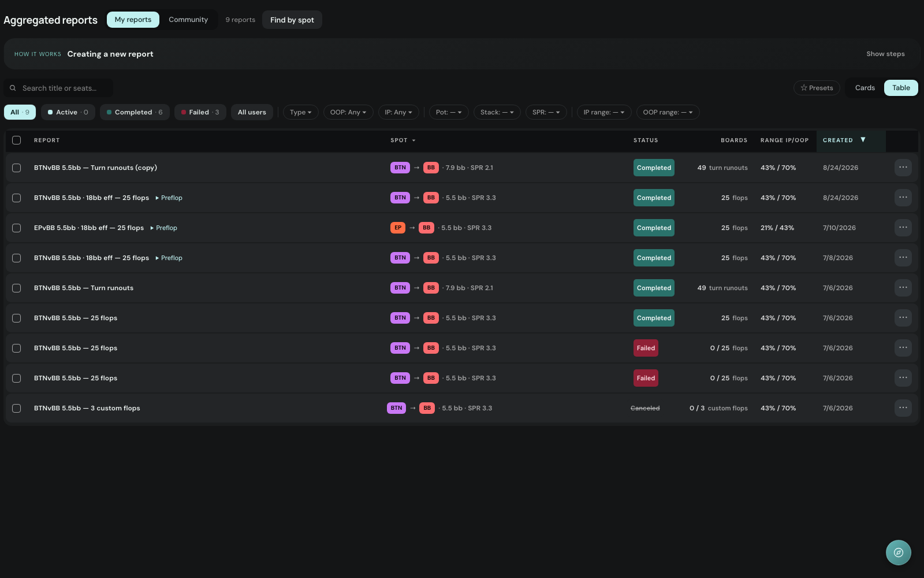Open Preflop link on the EPvBB report
This screenshot has height=578, width=924.
click(x=164, y=228)
